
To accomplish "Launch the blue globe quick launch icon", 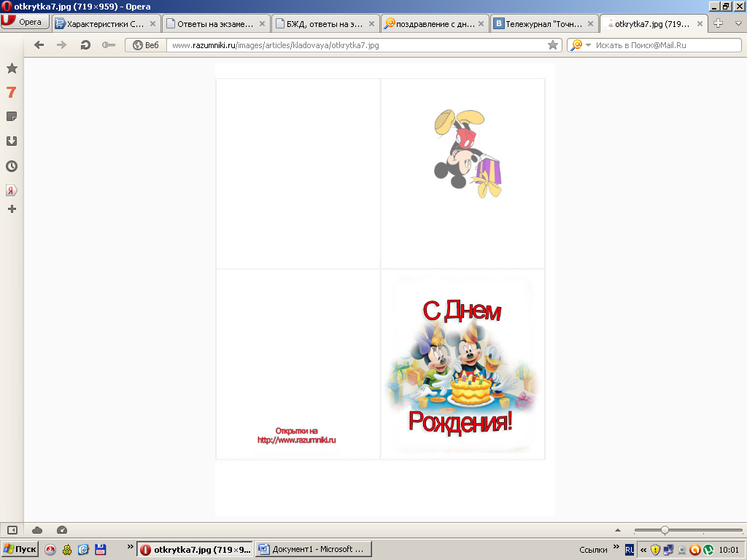I will [x=83, y=550].
